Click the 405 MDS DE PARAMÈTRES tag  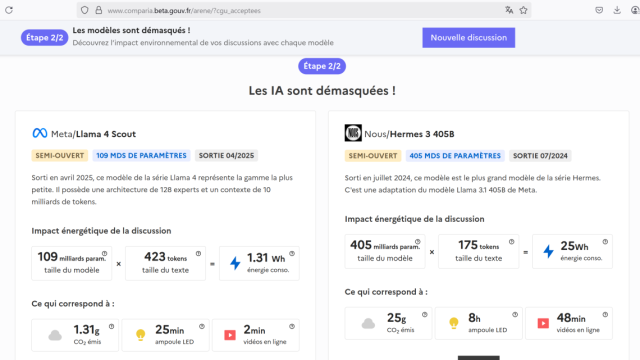pos(455,156)
